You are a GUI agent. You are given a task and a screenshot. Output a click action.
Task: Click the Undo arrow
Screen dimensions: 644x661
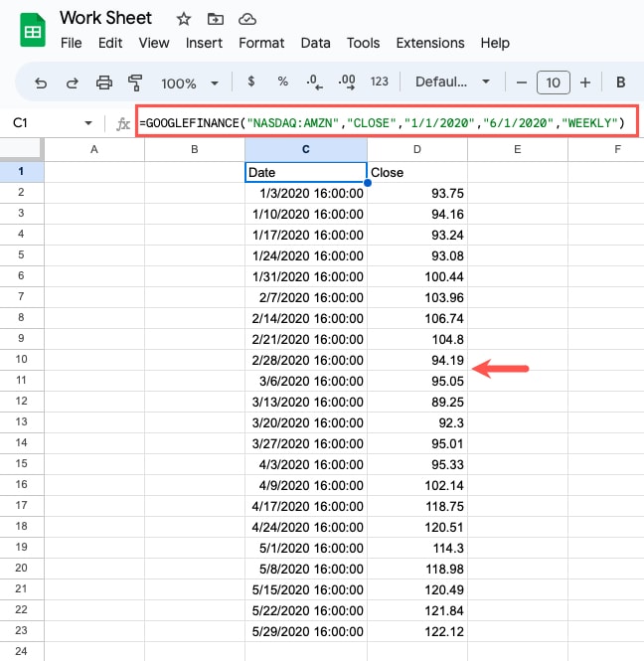tap(41, 83)
